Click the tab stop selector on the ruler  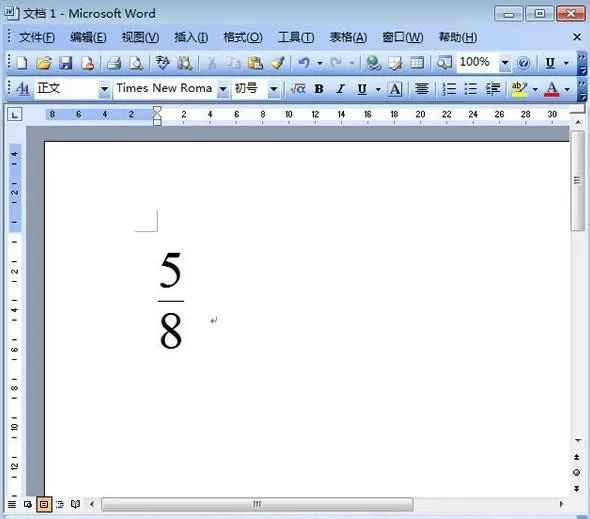pyautogui.click(x=15, y=114)
